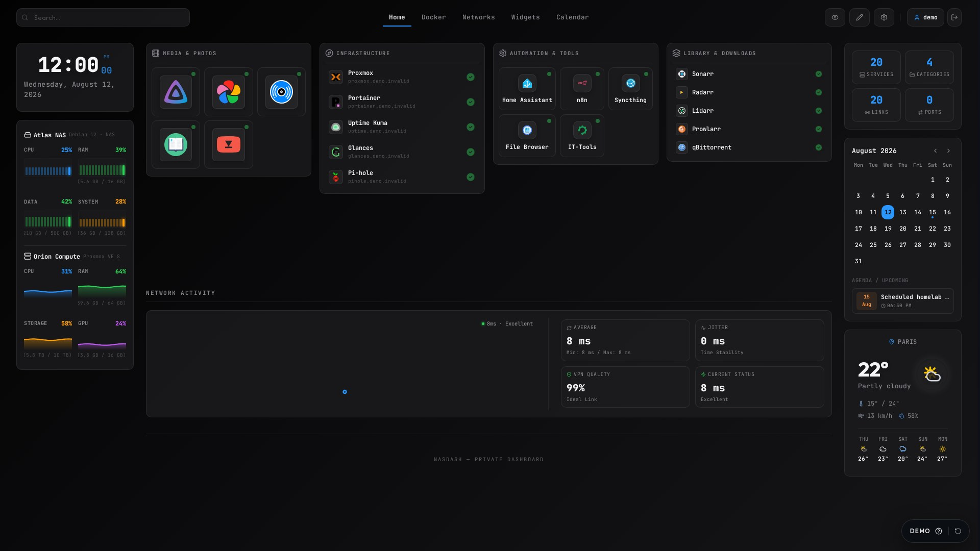Click the 20 Services stat card
Image resolution: width=980 pixels, height=551 pixels.
[x=876, y=67]
